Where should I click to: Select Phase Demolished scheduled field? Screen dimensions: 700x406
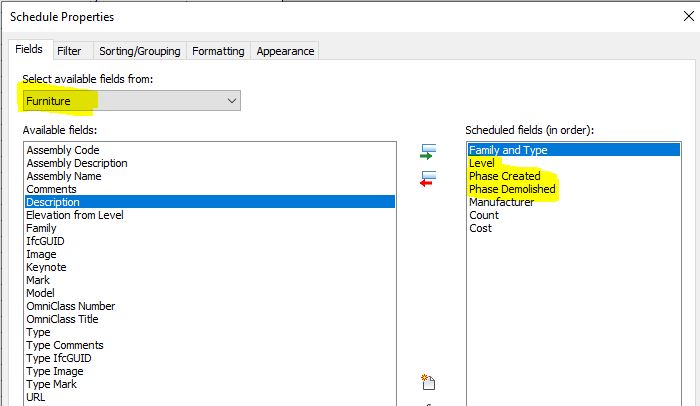coord(574,189)
